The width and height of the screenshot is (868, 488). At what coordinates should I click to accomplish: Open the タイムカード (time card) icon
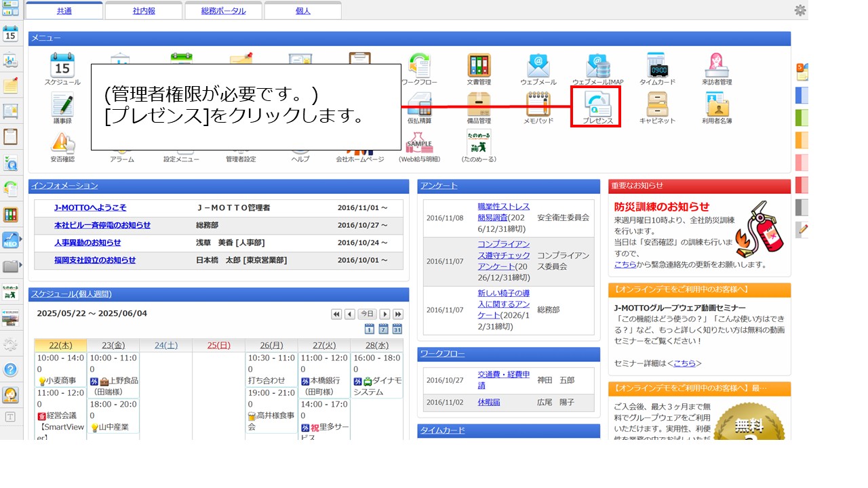pos(656,66)
